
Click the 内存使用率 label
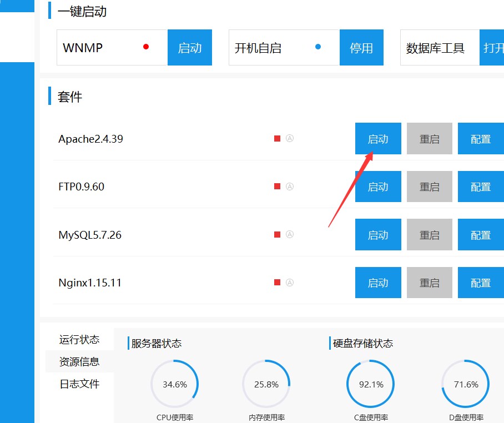(267, 417)
